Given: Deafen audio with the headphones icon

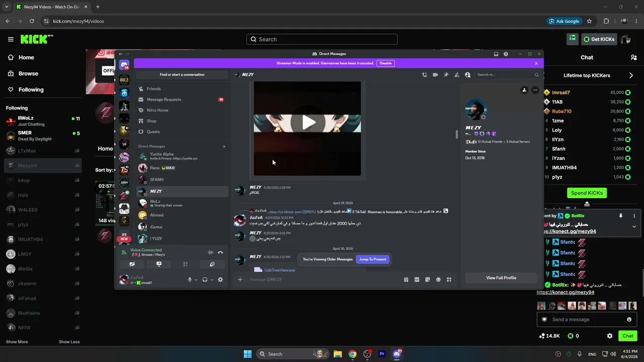Looking at the screenshot, I should (x=205, y=280).
